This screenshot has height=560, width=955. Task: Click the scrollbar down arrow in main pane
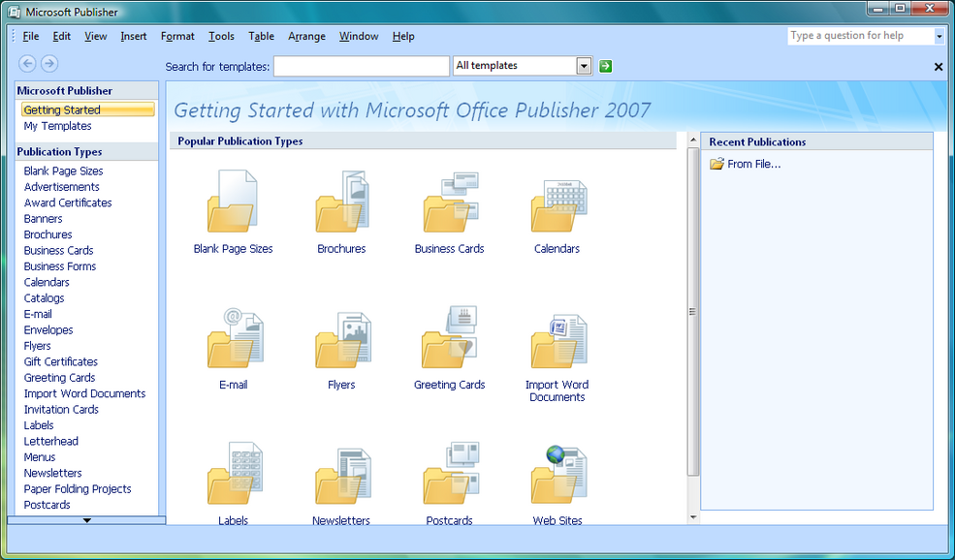(692, 517)
